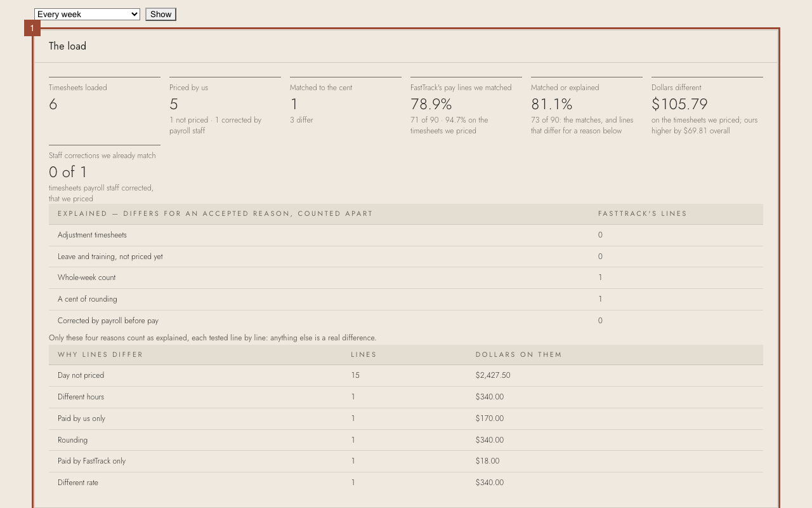Image resolution: width=812 pixels, height=508 pixels.
Task: Click the 'Priced by us' label
Action: (x=188, y=88)
